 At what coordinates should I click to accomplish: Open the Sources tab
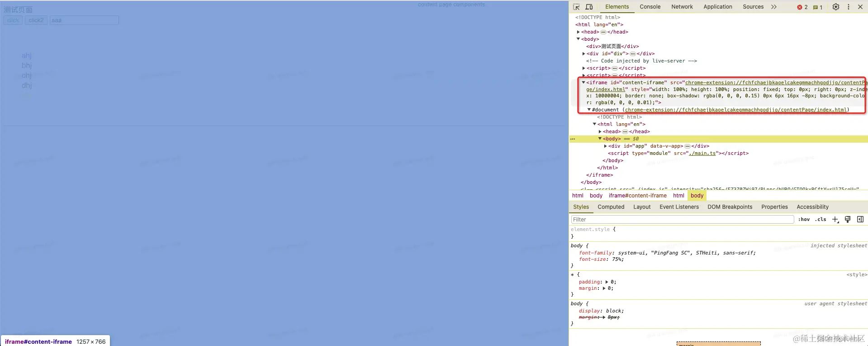click(753, 7)
